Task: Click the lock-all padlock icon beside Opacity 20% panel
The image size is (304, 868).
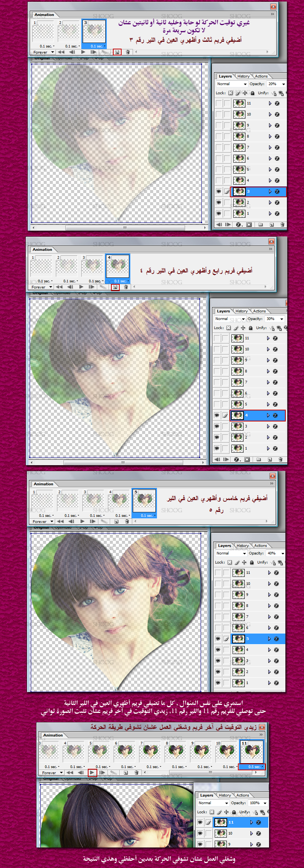Action: (x=252, y=93)
